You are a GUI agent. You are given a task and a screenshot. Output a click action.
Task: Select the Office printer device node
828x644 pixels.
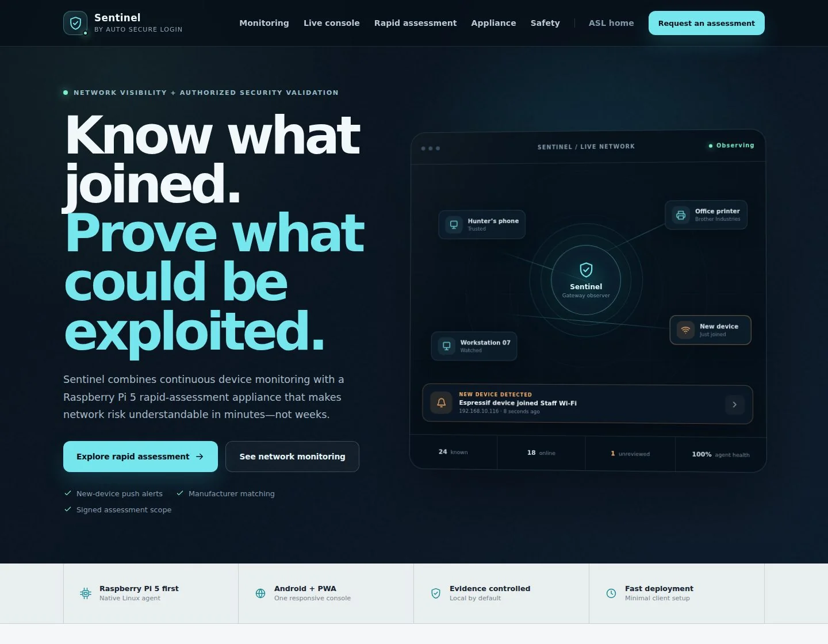[706, 215]
